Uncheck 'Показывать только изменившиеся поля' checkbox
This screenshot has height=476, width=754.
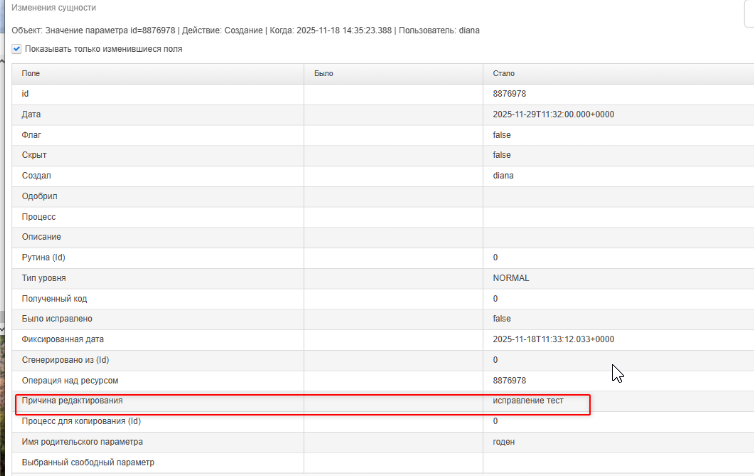17,49
